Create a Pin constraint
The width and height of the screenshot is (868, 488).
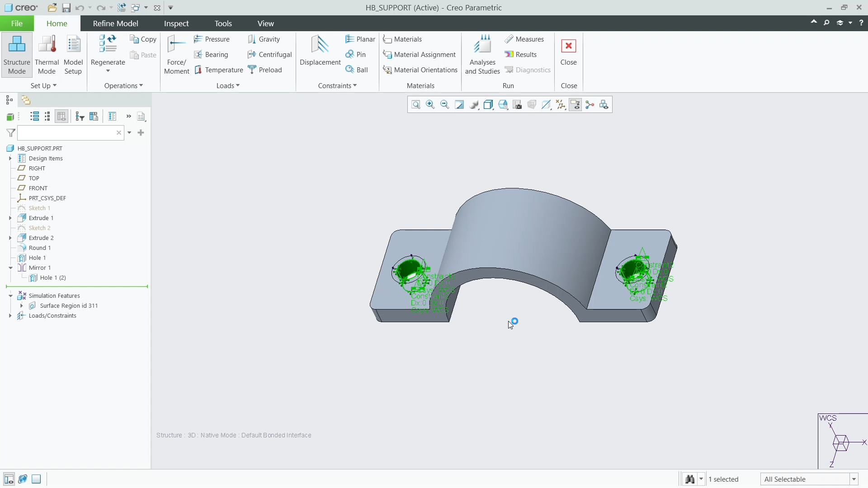(x=355, y=55)
